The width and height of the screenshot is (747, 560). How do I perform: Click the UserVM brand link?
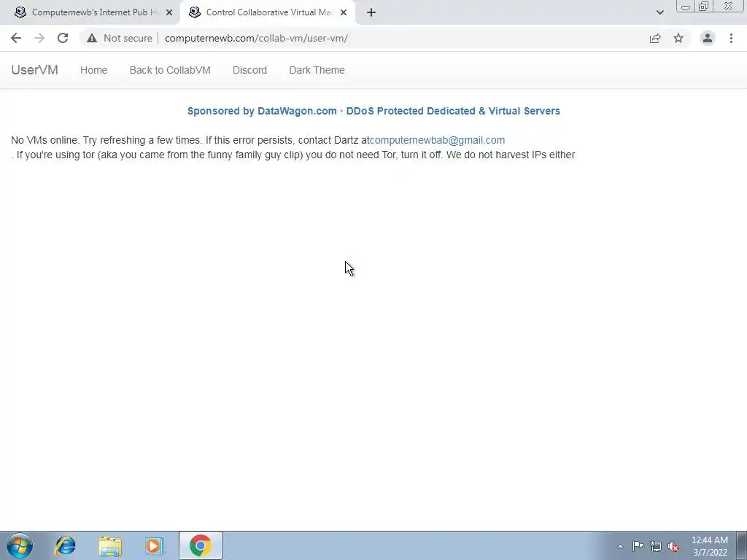click(35, 70)
